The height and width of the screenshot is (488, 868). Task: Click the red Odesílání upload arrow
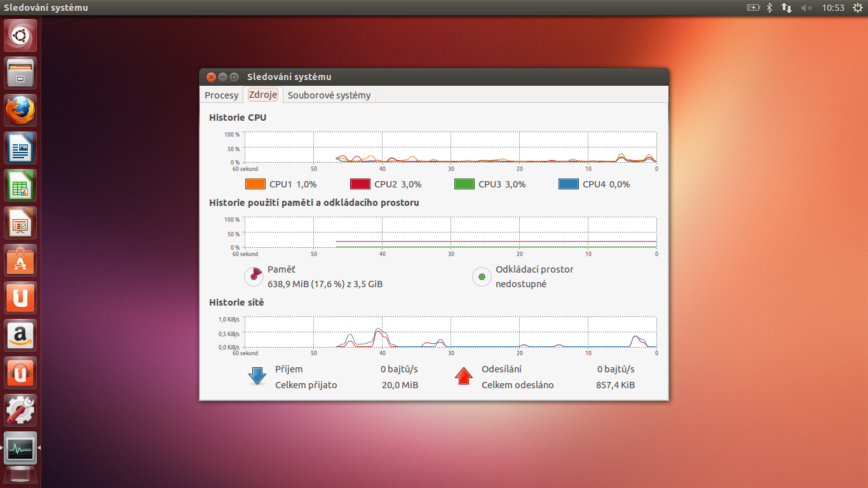(x=463, y=376)
